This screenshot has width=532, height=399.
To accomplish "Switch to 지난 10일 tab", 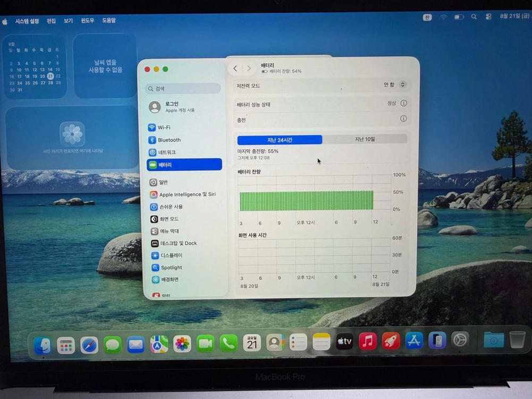I will 365,139.
